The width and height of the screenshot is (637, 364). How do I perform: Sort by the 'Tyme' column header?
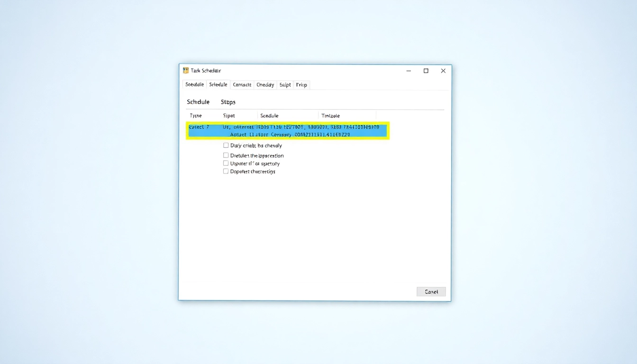tap(196, 116)
